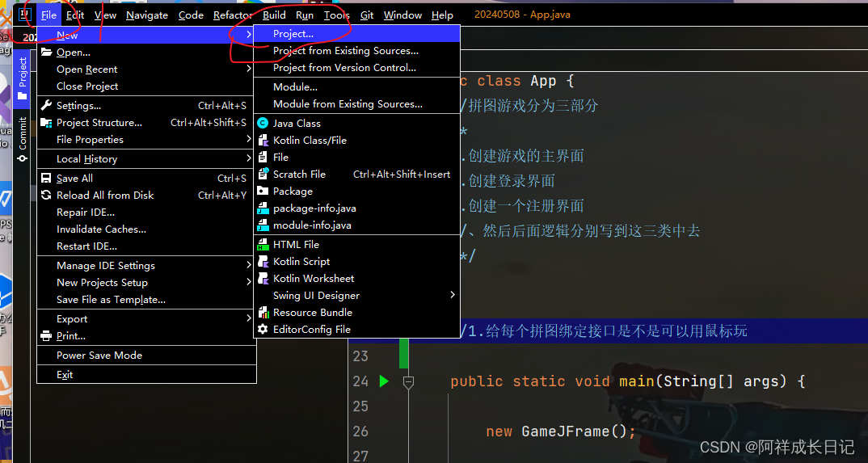The image size is (868, 463).
Task: Click the Java Class icon in submenu
Action: (x=263, y=124)
